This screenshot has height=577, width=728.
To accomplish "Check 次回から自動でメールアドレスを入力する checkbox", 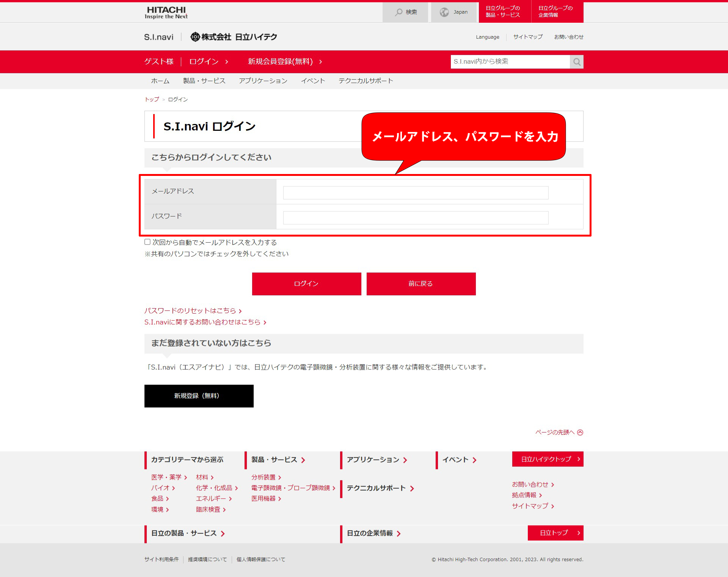I will coord(147,242).
